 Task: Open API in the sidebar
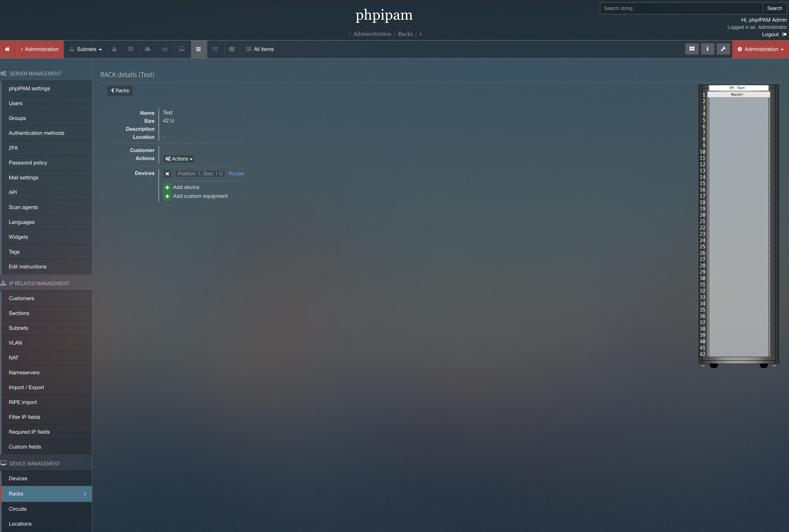[47, 193]
